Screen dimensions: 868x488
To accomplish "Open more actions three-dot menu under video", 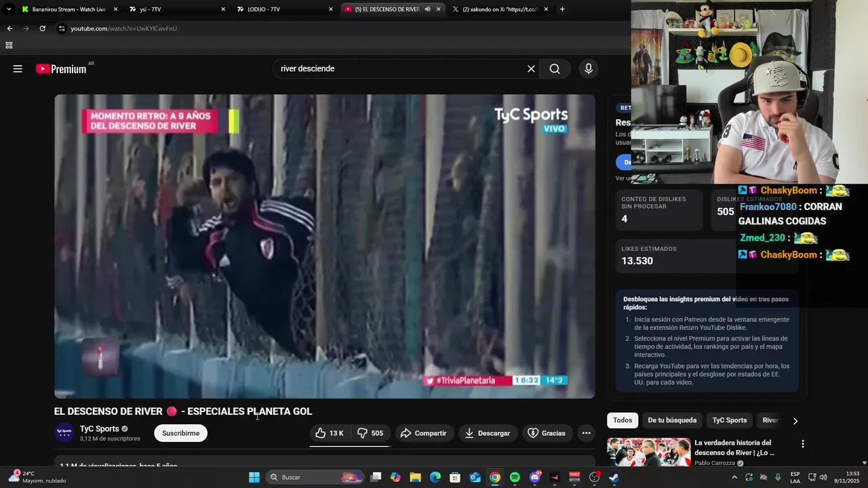I will coord(587,433).
